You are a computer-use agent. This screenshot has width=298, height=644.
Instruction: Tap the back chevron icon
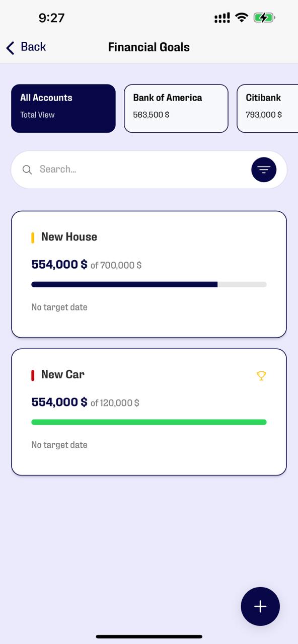9,47
